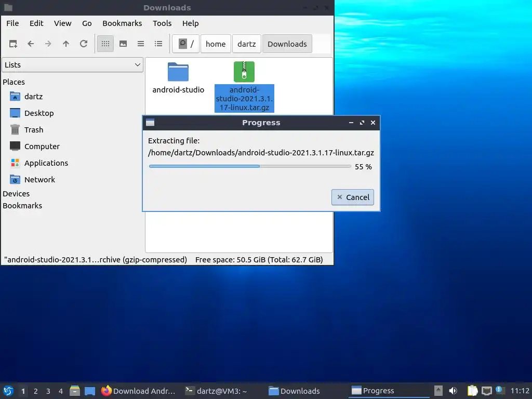Click the extracting file path text

[261, 153]
